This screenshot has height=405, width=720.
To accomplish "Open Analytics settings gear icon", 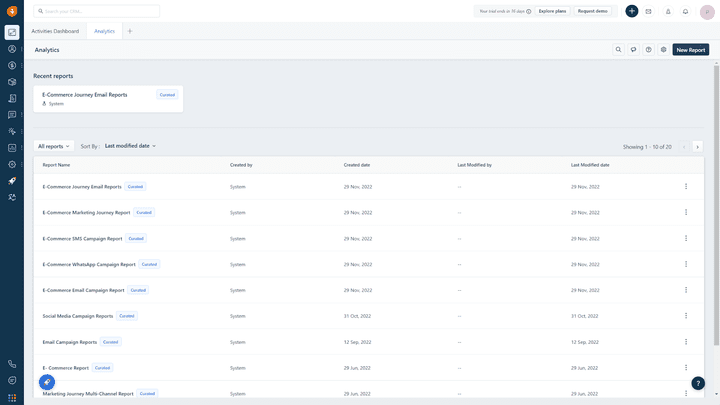I will point(664,49).
